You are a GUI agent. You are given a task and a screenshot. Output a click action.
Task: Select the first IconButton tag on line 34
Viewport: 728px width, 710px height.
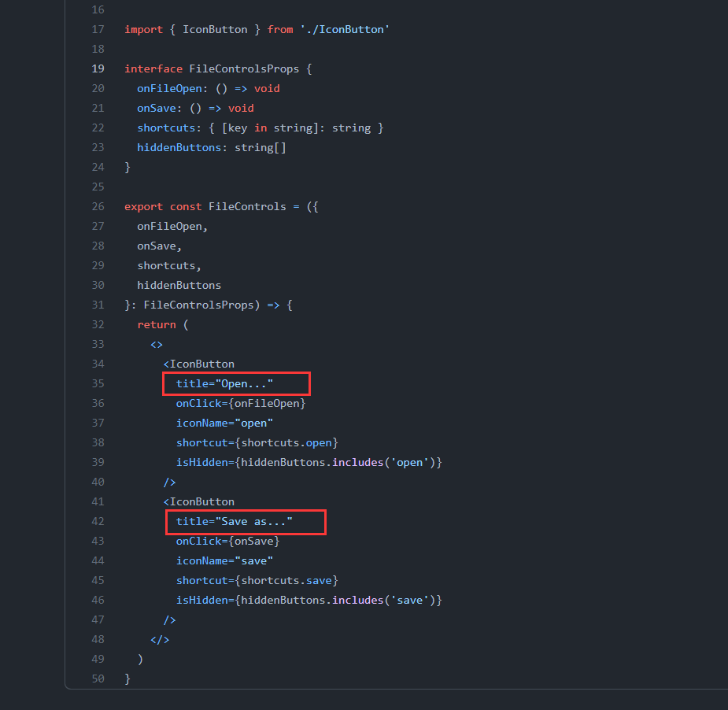[198, 364]
